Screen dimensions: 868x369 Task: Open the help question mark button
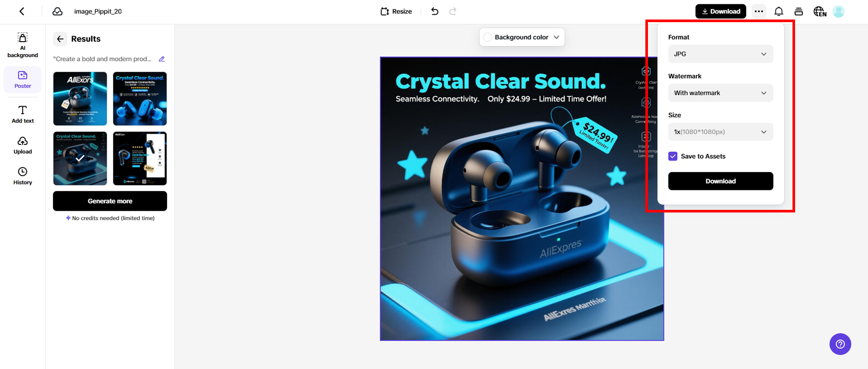pyautogui.click(x=840, y=344)
